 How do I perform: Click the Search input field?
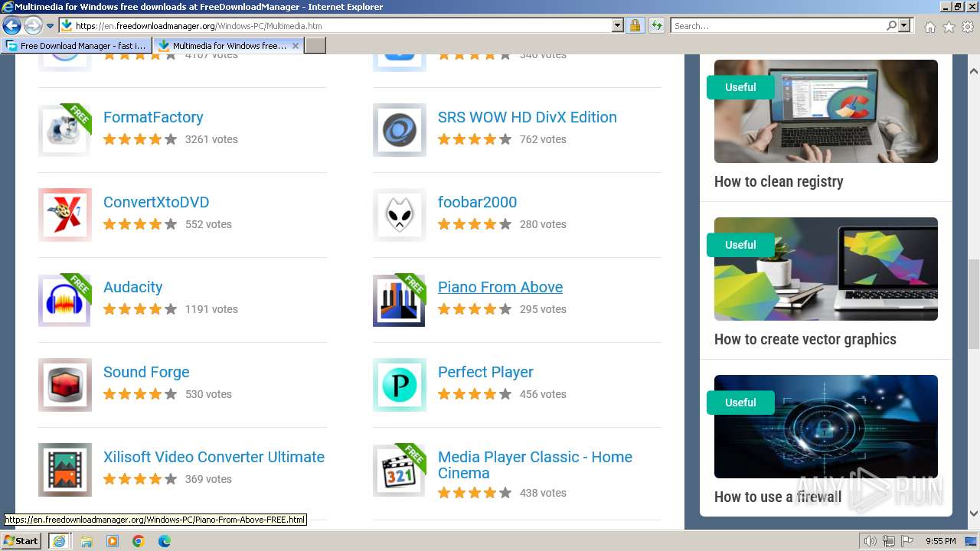[x=777, y=26]
